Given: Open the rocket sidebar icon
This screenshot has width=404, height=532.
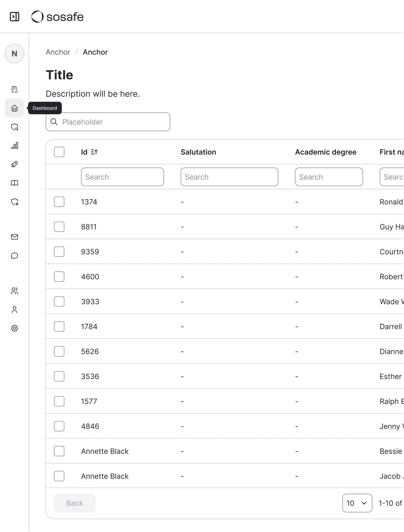Looking at the screenshot, I should click(x=14, y=164).
